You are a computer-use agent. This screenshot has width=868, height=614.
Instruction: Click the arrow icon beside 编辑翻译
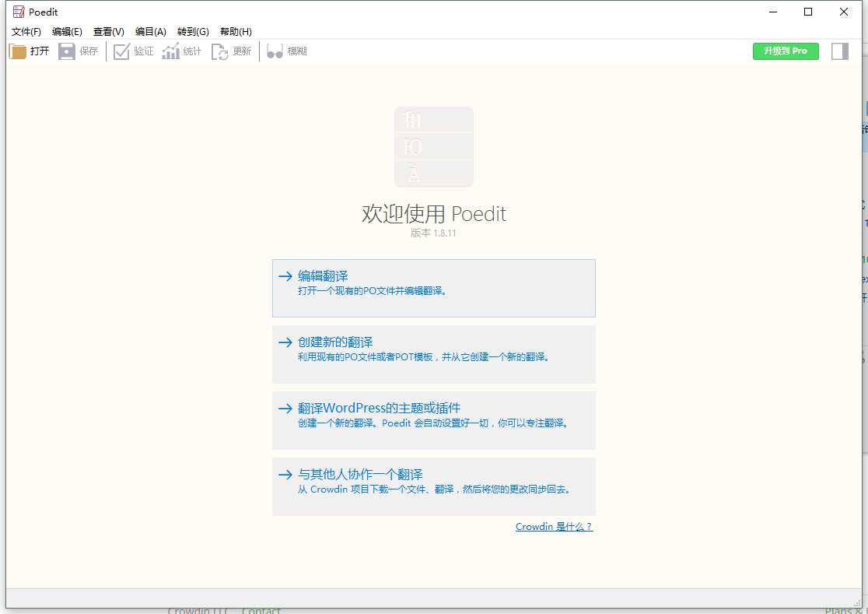(x=285, y=275)
